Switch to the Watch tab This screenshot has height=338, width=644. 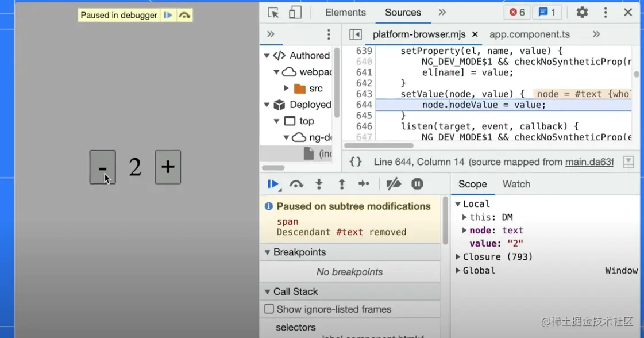(x=516, y=184)
